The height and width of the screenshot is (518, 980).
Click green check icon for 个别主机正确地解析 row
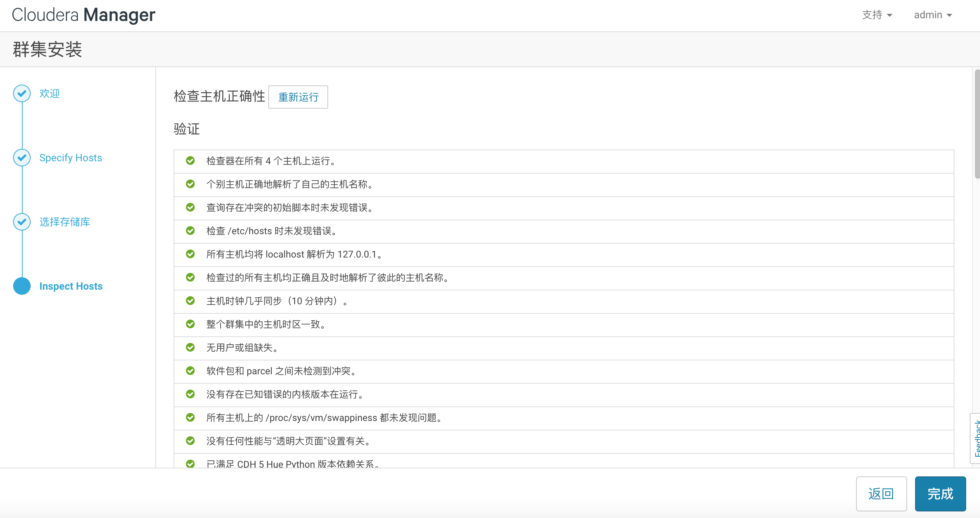coord(190,184)
